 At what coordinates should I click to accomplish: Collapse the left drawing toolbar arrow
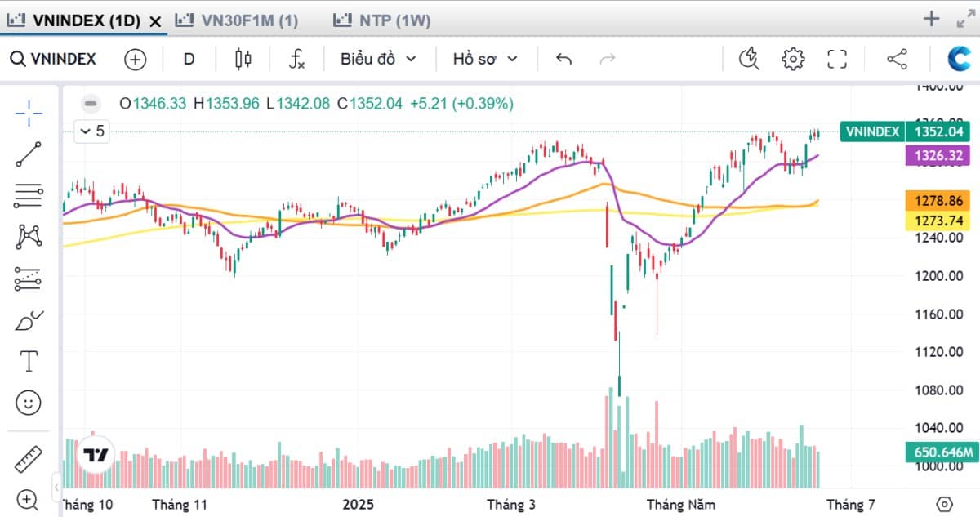56,486
